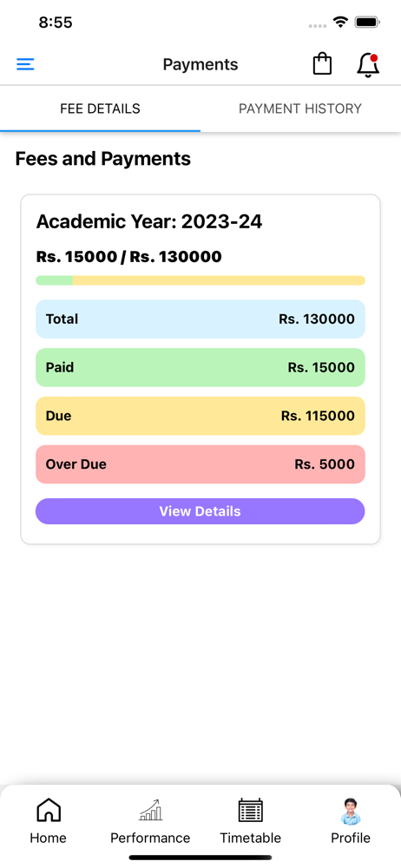Tap the Paid Rs. 15000 row
401x868 pixels.
coord(200,367)
